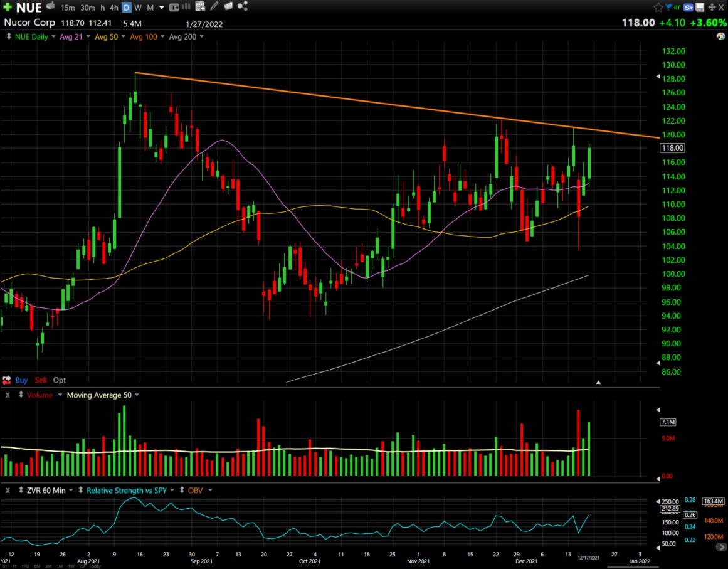Switch to 30m timeframe
This screenshot has width=728, height=569.
point(87,8)
